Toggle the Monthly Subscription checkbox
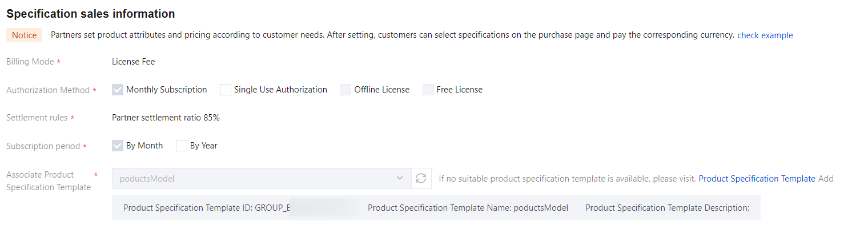Screen dimensions: 868x229 tap(118, 90)
